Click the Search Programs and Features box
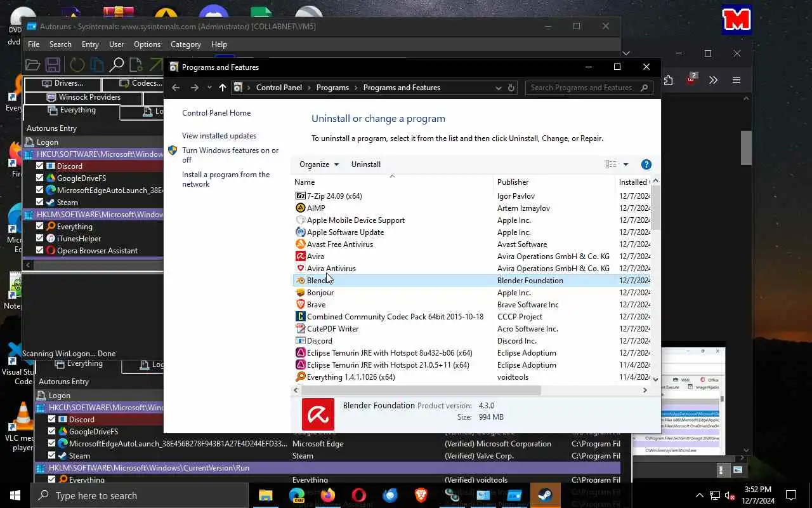 coord(589,88)
